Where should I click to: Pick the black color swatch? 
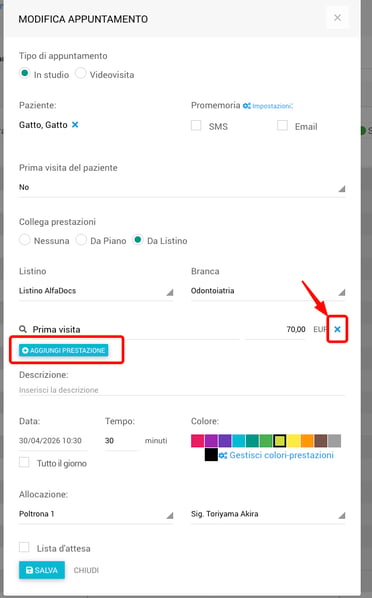coord(211,455)
